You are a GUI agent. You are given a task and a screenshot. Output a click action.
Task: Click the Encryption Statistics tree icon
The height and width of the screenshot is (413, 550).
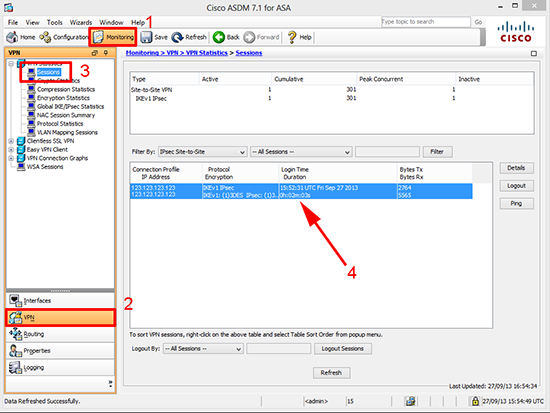point(31,98)
